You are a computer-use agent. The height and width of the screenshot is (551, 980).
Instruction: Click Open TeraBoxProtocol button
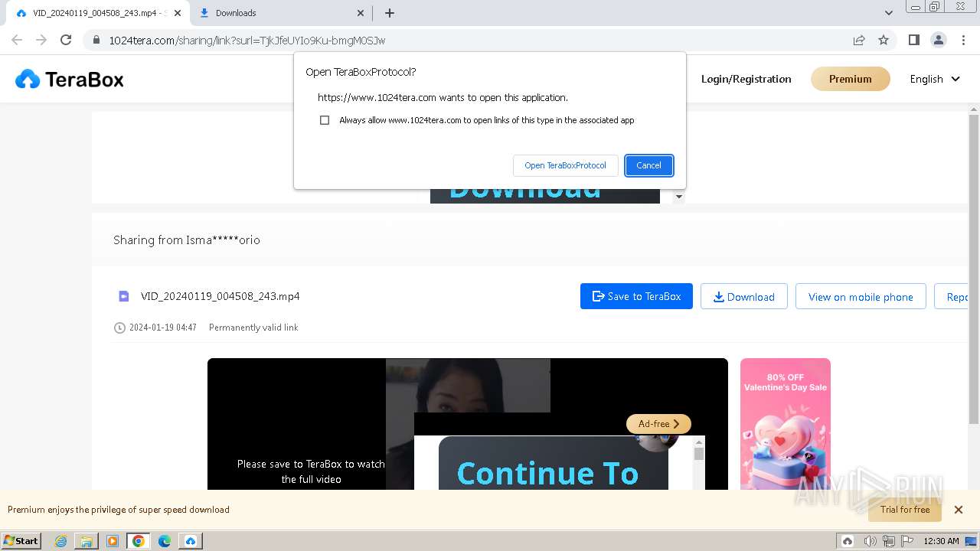(565, 165)
